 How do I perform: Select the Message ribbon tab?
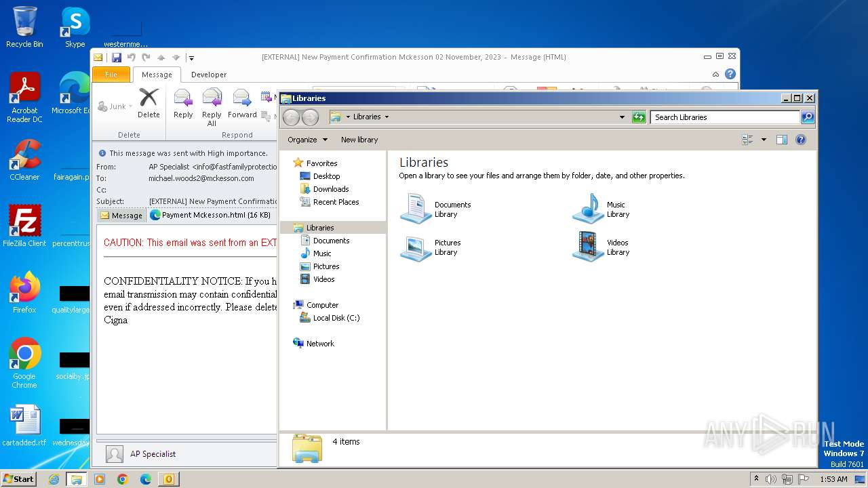tap(157, 75)
